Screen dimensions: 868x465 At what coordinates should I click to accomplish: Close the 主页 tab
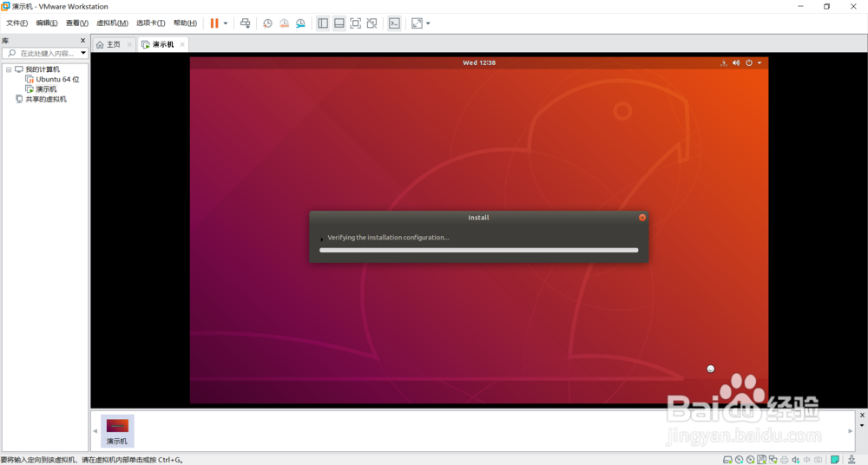point(129,44)
